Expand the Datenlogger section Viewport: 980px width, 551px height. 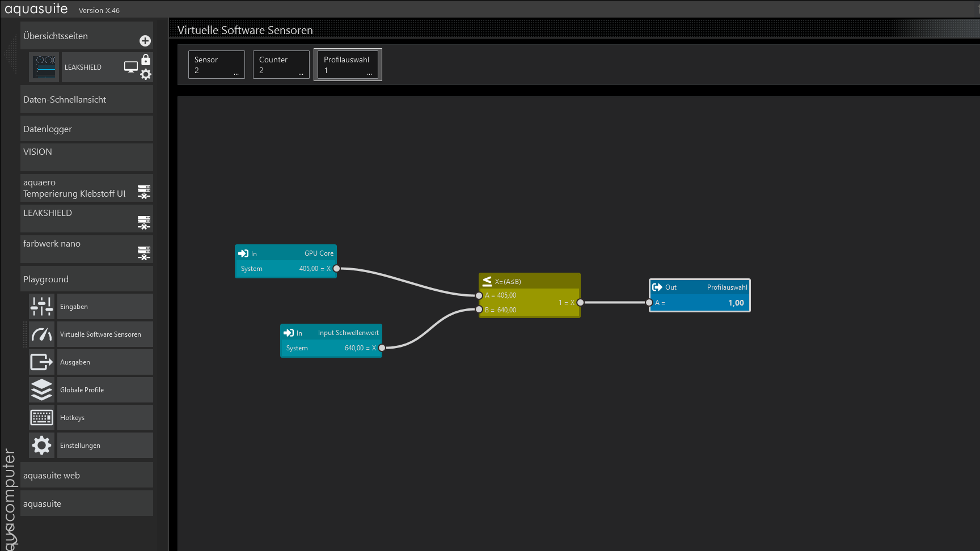87,129
